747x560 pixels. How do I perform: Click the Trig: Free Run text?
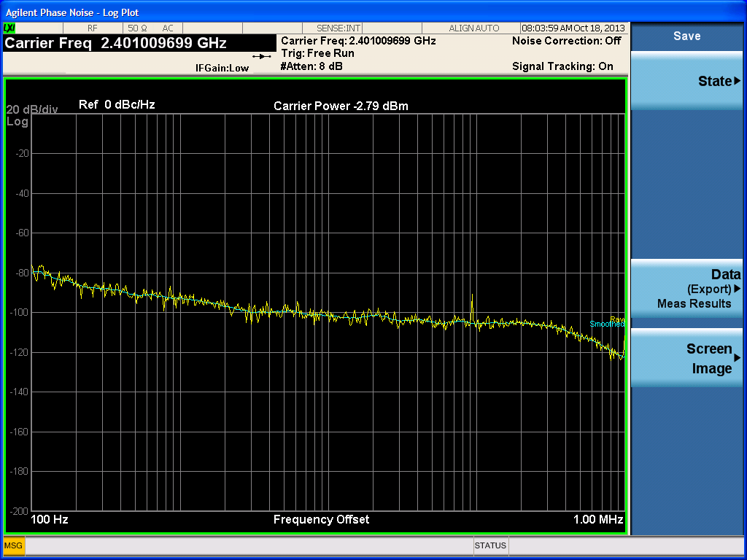(x=317, y=53)
